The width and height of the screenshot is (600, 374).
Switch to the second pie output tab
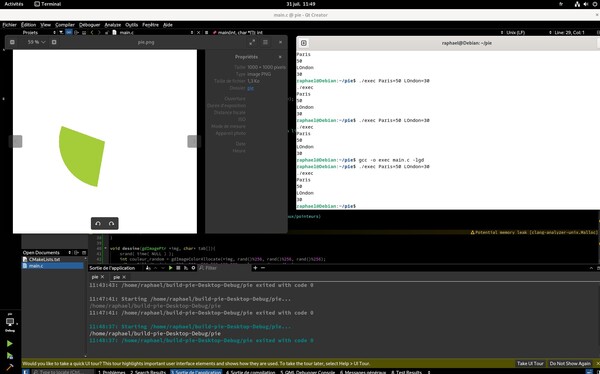[x=117, y=277]
